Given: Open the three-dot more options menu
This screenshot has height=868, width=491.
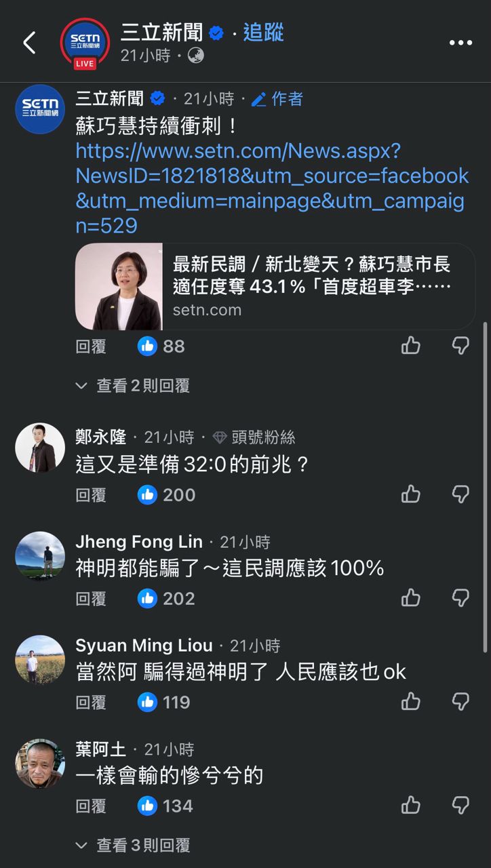Looking at the screenshot, I should click(x=460, y=43).
